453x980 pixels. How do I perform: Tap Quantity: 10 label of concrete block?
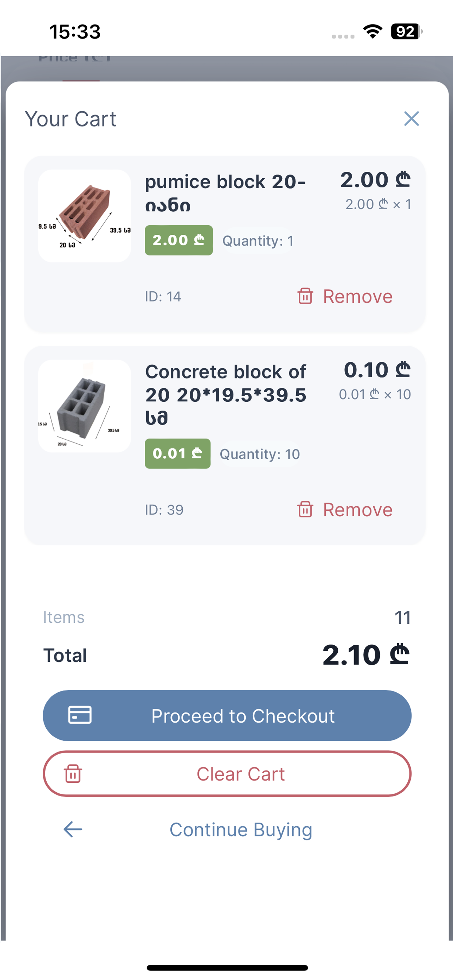pyautogui.click(x=260, y=454)
